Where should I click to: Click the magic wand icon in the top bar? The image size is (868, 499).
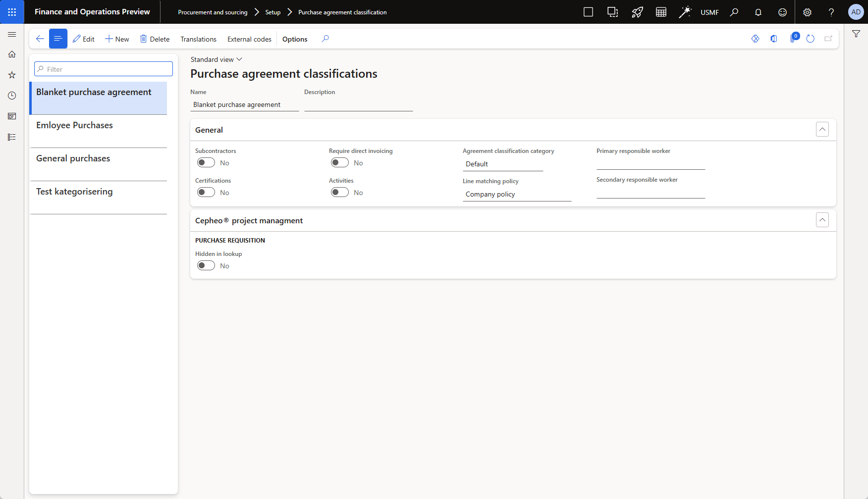pyautogui.click(x=685, y=12)
